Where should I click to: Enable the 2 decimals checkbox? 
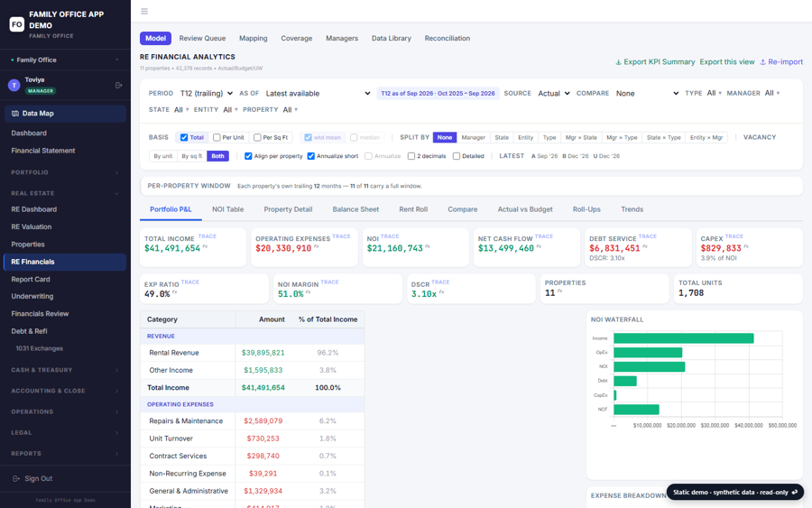point(411,156)
